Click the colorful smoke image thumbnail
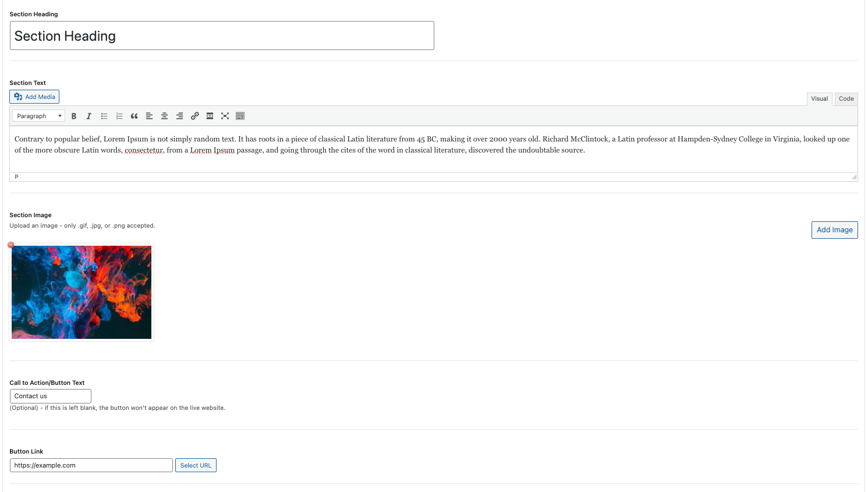Screen dimensions: 868x492 tap(82, 292)
